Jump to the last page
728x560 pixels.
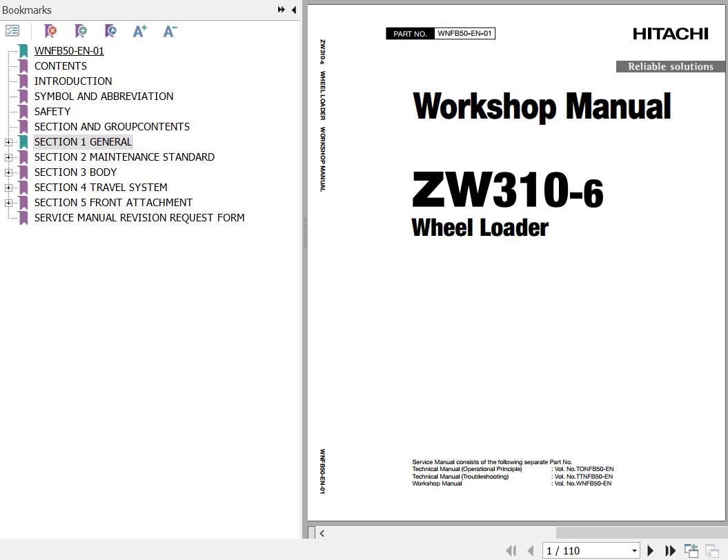[670, 551]
